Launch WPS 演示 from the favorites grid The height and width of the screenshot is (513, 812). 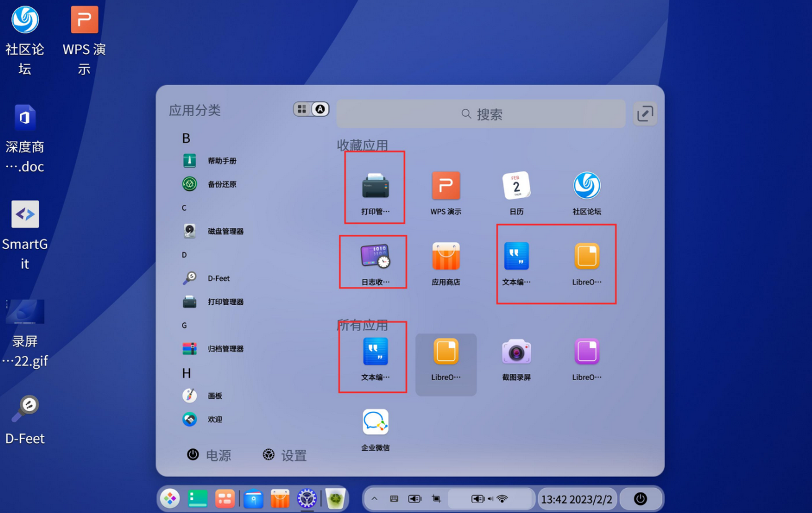446,186
